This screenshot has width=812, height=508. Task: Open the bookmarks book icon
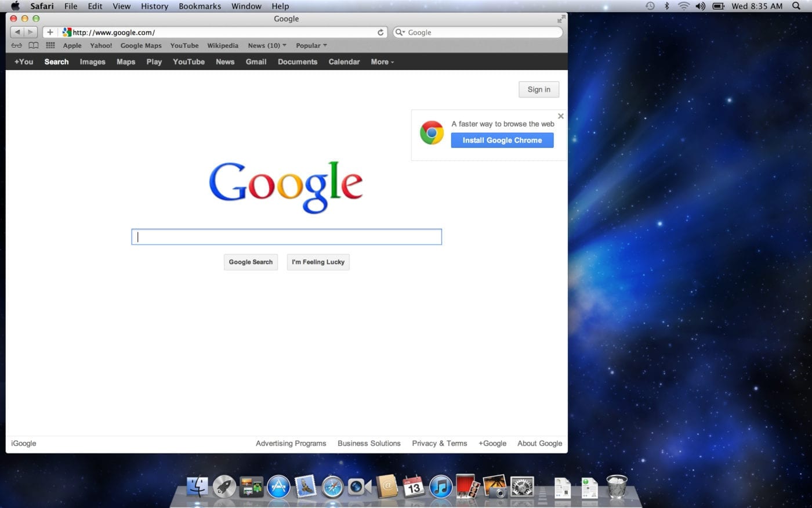(34, 45)
